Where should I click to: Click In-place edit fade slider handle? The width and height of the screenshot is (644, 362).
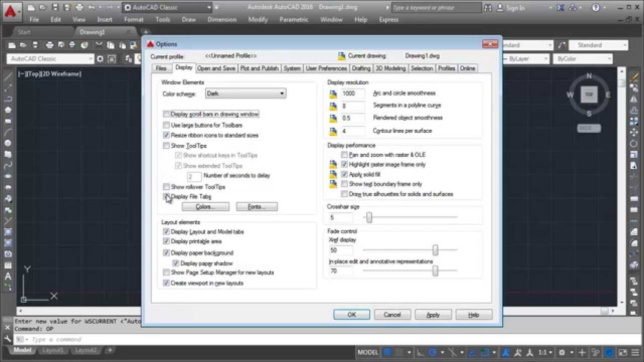click(x=435, y=271)
